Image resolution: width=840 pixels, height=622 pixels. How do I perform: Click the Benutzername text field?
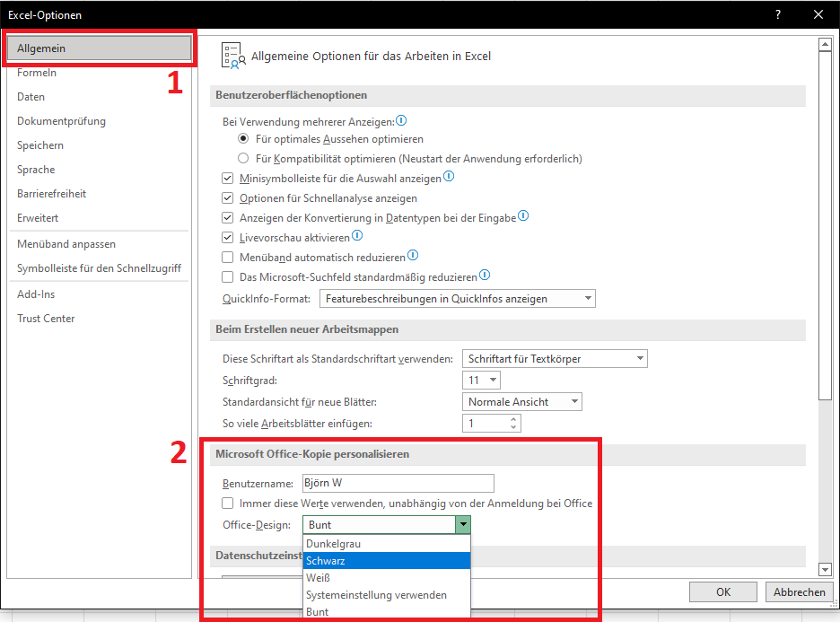click(x=398, y=484)
